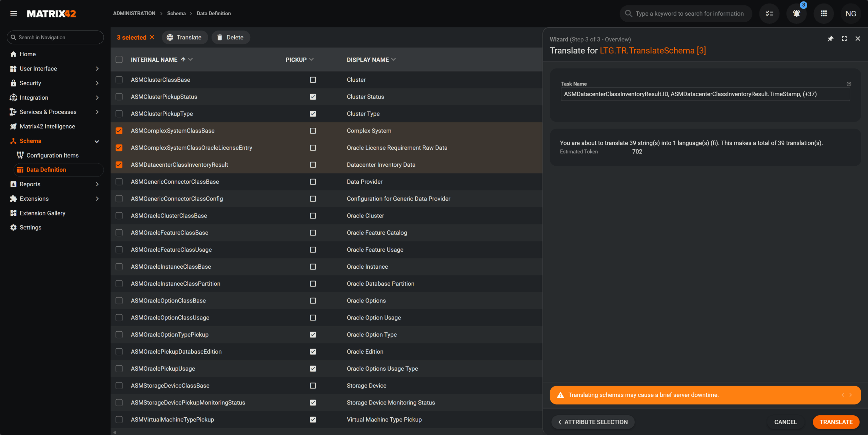This screenshot has width=868, height=435.
Task: Click the CANCEL button
Action: (785, 422)
